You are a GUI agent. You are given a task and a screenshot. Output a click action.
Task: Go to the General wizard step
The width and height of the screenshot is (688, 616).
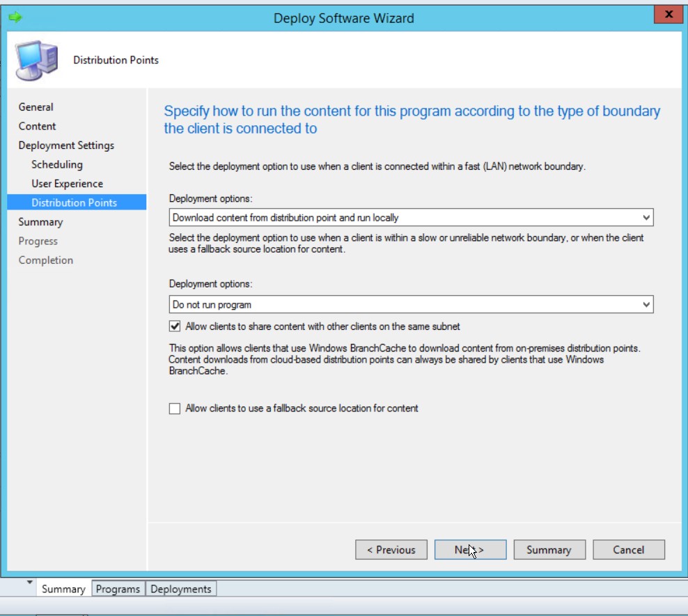point(36,107)
